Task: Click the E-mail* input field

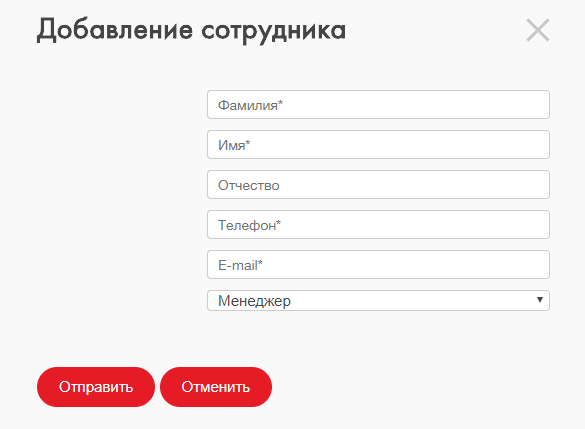Action: 378,264
